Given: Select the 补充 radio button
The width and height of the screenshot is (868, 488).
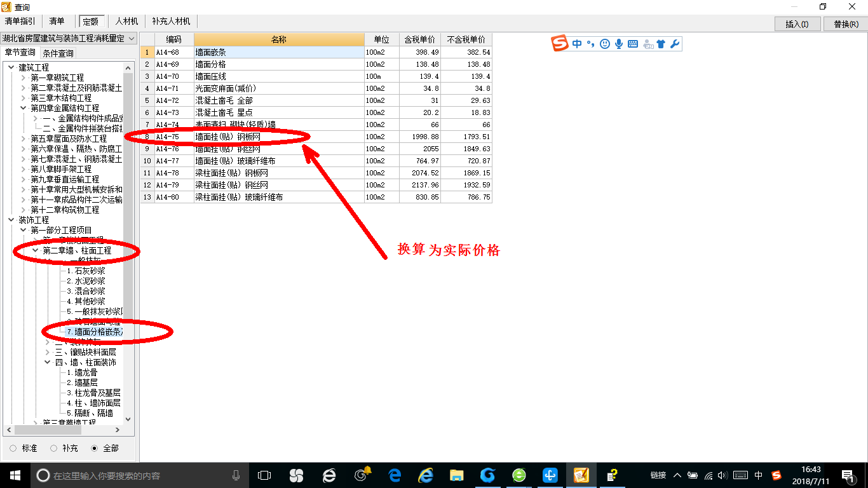Looking at the screenshot, I should (x=53, y=449).
